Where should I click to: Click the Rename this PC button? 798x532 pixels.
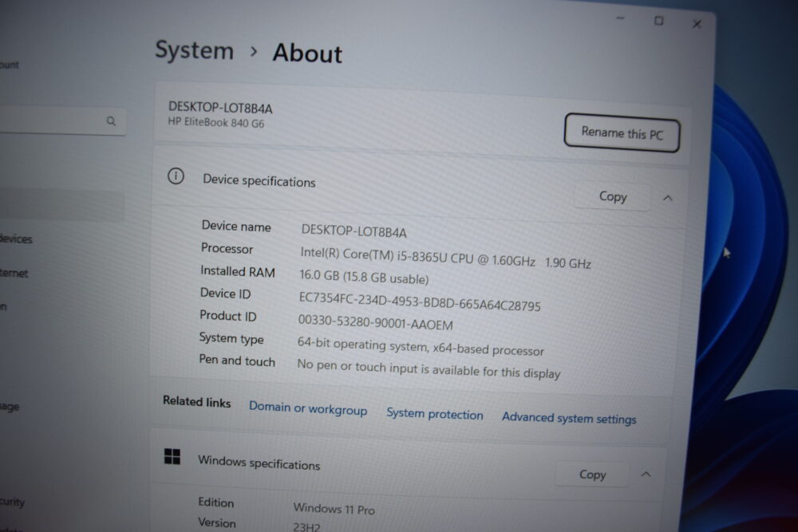coord(622,133)
